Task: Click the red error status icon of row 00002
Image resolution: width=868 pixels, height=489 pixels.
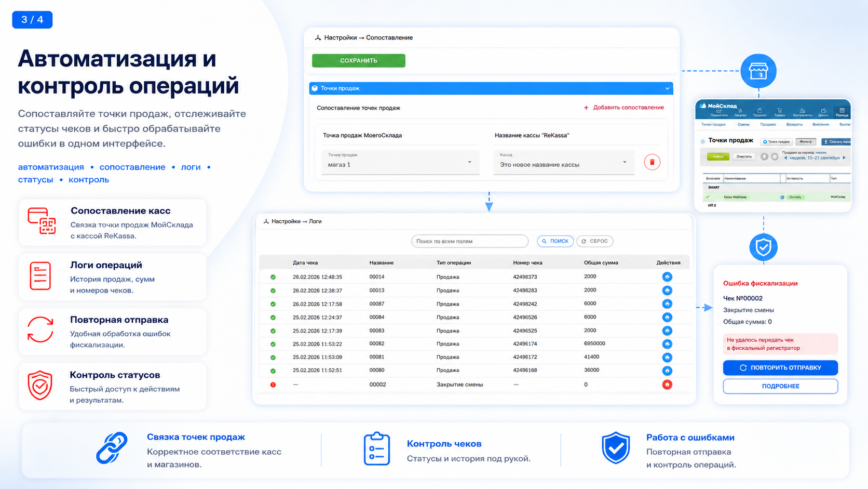Action: (273, 385)
